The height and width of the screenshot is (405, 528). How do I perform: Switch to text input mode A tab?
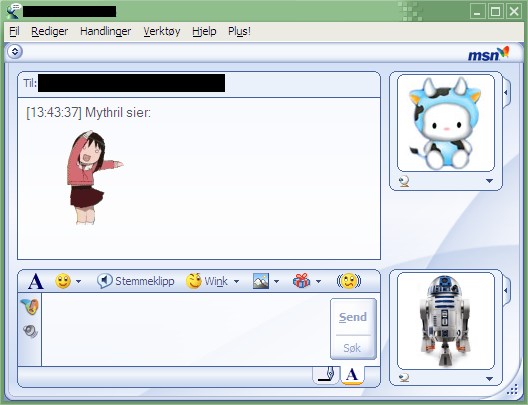352,375
